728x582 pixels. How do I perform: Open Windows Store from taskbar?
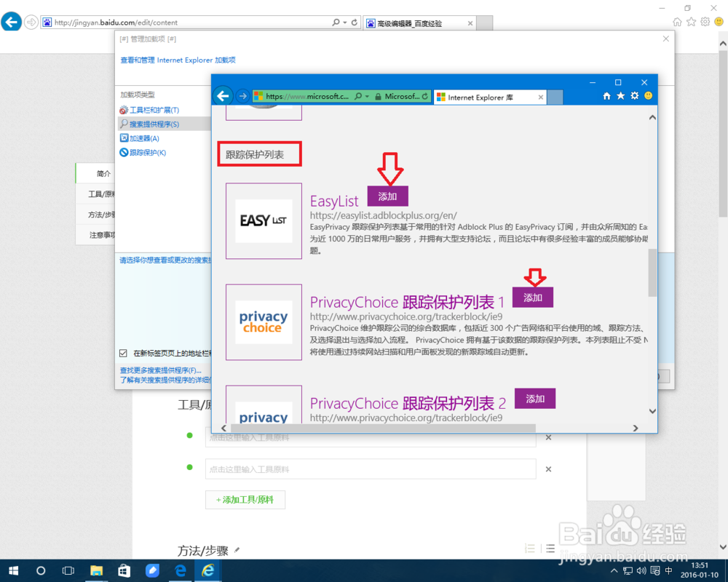[124, 570]
